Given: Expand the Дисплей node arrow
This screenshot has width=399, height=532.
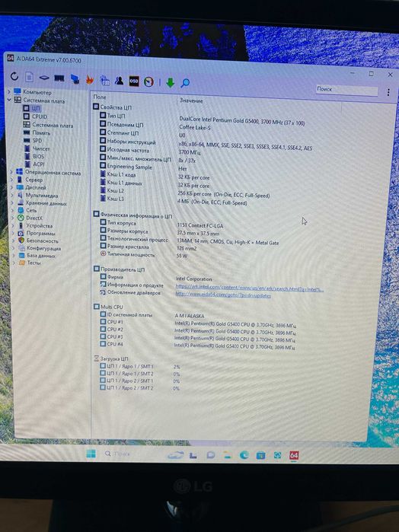Looking at the screenshot, I should (12, 187).
